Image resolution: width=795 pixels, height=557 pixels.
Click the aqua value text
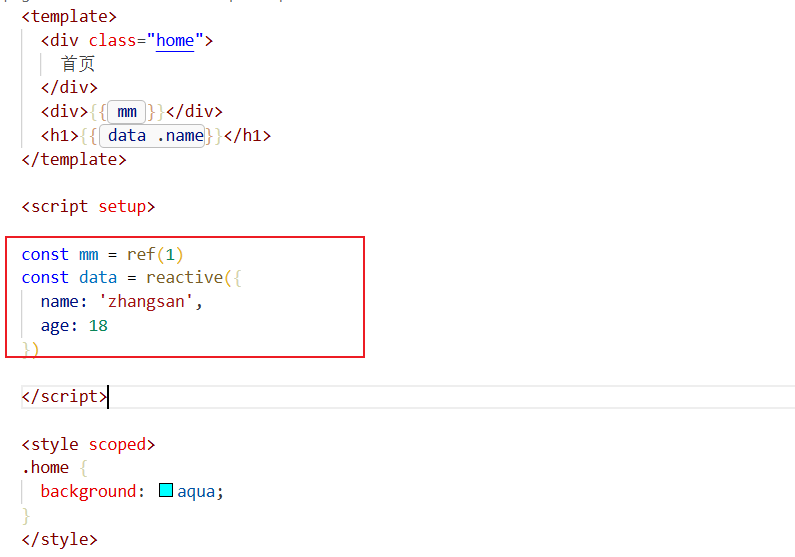(196, 491)
